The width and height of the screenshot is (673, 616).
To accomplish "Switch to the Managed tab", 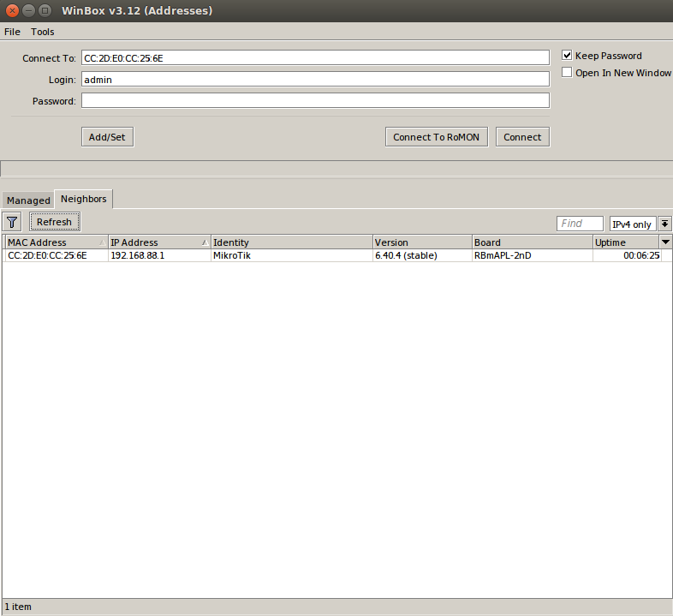I will [x=28, y=200].
